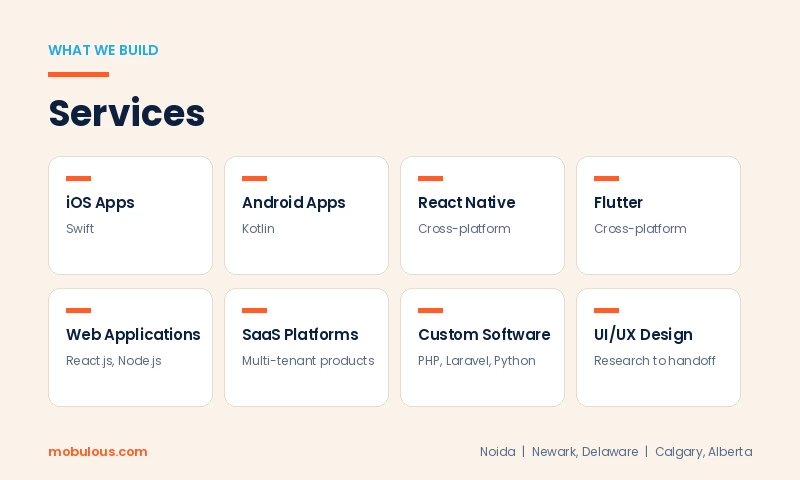Select the Newark, Delaware location
800x480 pixels.
585,451
